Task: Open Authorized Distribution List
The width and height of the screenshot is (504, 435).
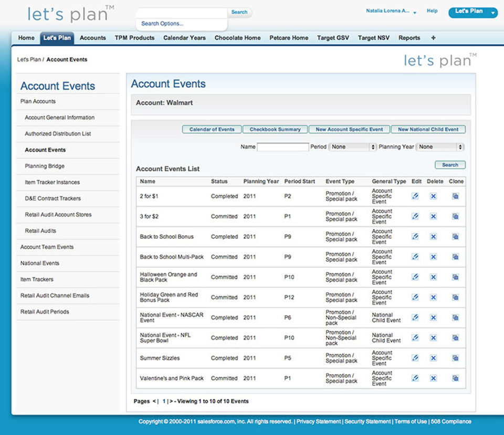Action: pos(58,134)
